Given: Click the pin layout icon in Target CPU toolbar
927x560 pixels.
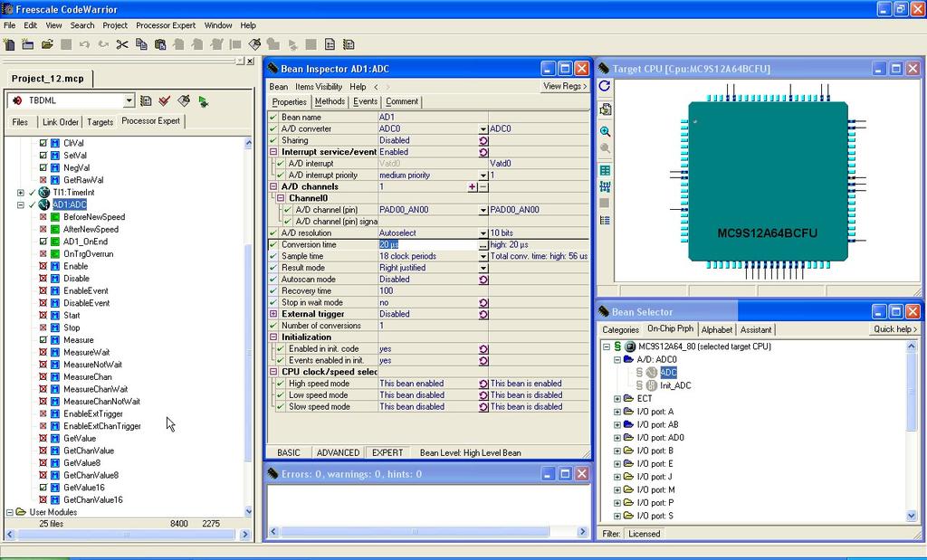Looking at the screenshot, I should coord(605,186).
